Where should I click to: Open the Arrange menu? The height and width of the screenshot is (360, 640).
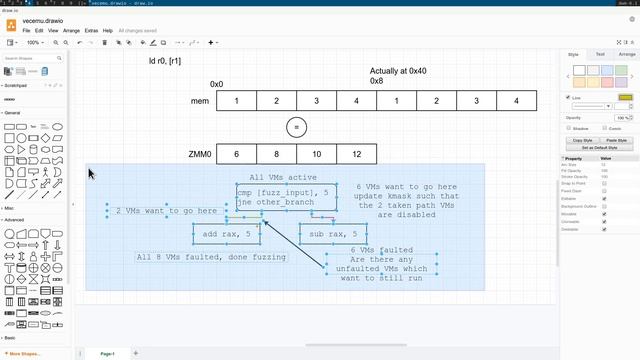click(71, 31)
